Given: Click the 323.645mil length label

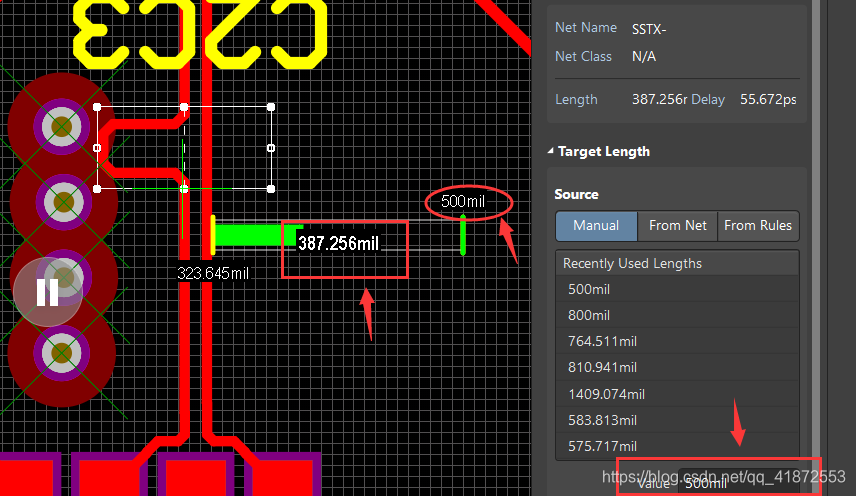Looking at the screenshot, I should (x=213, y=273).
